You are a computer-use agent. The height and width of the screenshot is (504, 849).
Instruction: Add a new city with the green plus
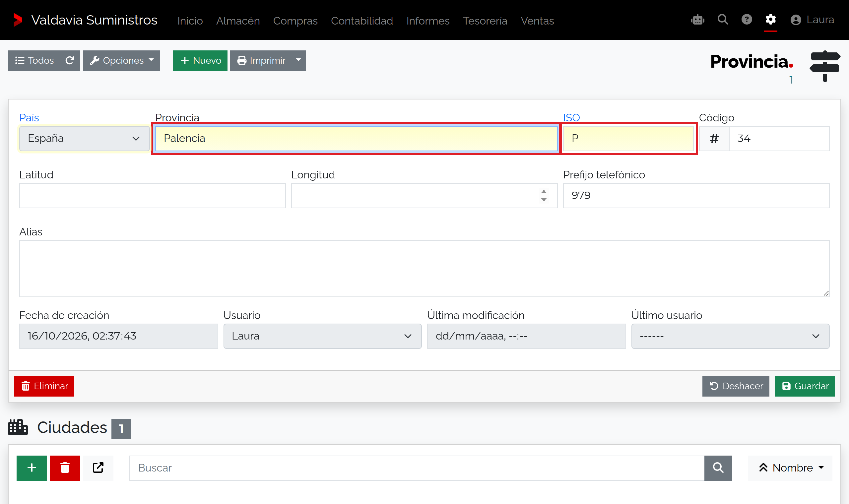click(32, 468)
